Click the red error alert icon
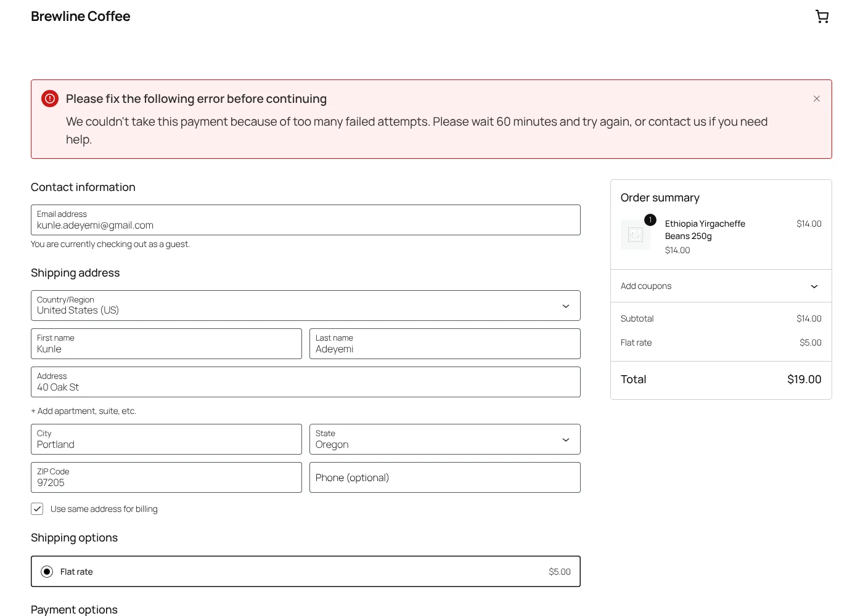Image resolution: width=863 pixels, height=616 pixels. tap(50, 99)
